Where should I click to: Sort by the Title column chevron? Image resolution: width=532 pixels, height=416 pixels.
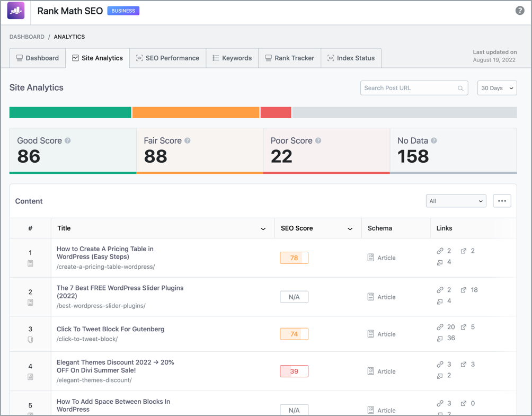point(263,228)
